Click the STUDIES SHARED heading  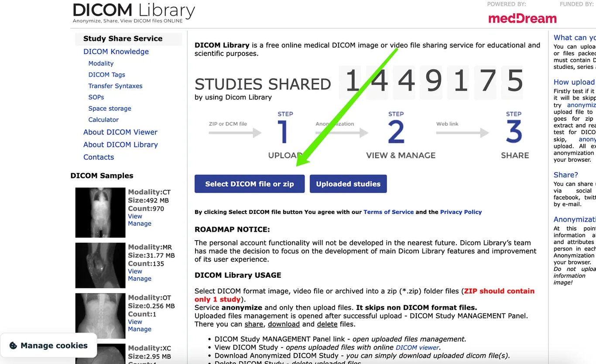click(x=263, y=84)
